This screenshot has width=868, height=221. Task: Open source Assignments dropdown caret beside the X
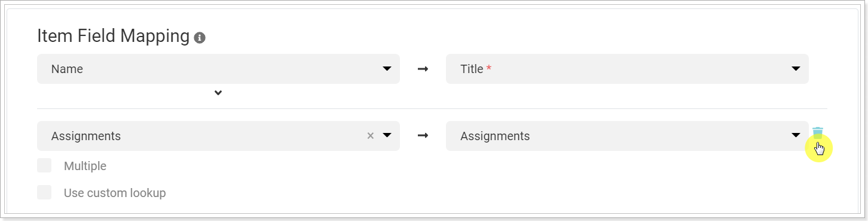pos(387,136)
